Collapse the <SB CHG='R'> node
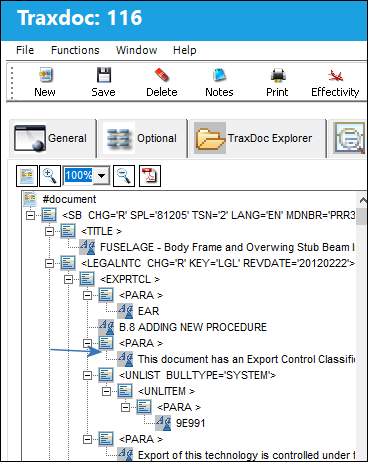The height and width of the screenshot is (462, 368). (30, 215)
